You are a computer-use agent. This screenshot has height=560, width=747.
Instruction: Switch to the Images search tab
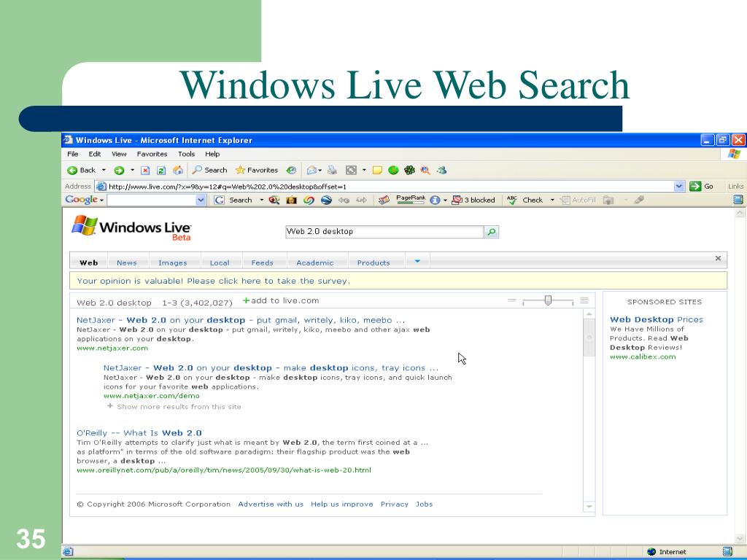click(x=172, y=262)
